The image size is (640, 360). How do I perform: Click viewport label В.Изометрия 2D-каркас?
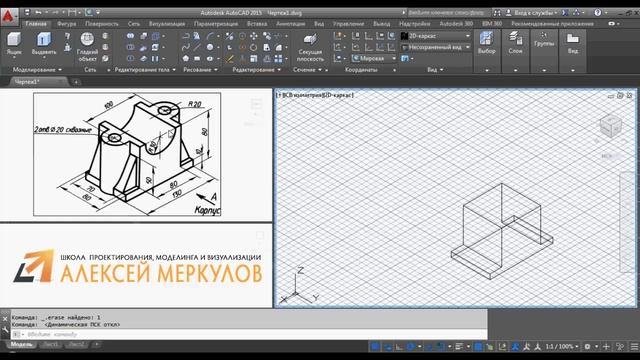tap(315, 95)
